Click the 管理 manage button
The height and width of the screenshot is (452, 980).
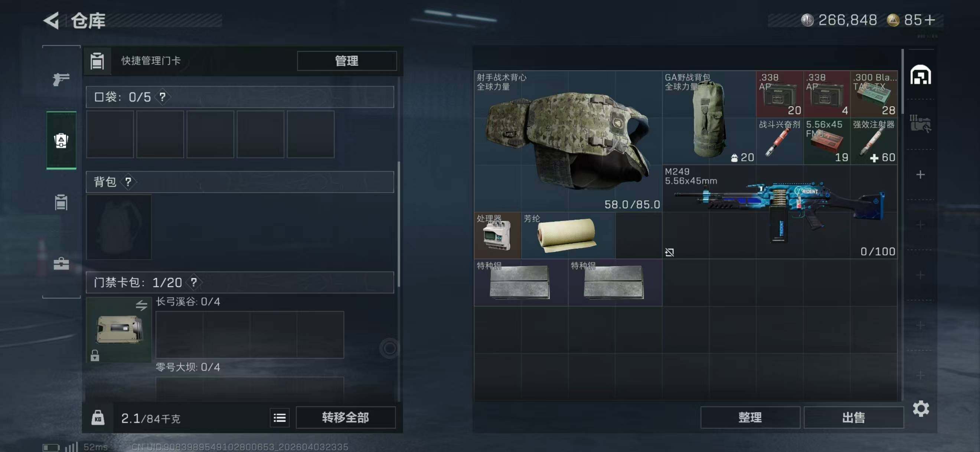click(347, 61)
